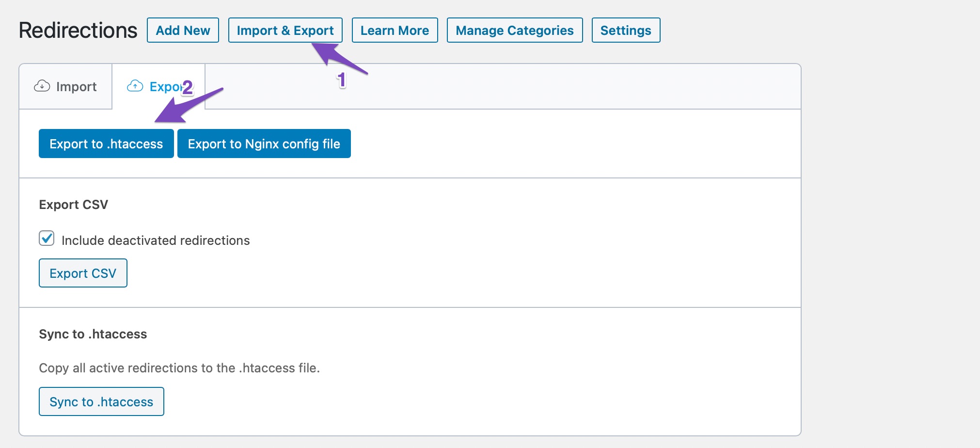Click the Import cloud download icon
This screenshot has height=448, width=980.
(x=42, y=86)
